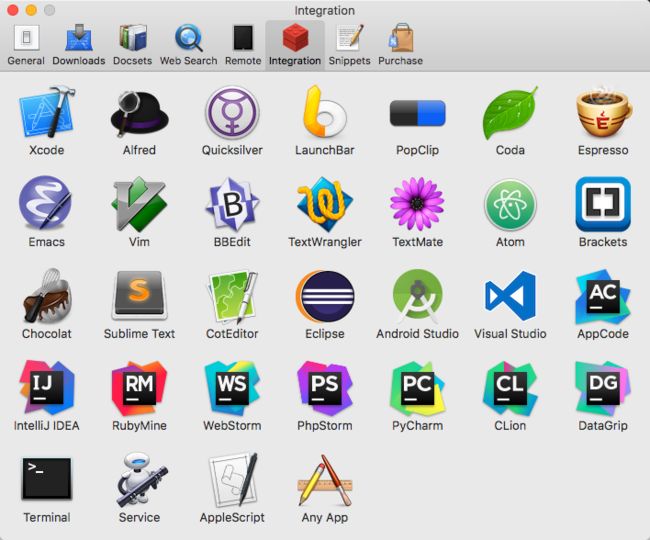Viewport: 650px width, 540px height.
Task: Select the CotEditor icon
Action: click(x=232, y=297)
